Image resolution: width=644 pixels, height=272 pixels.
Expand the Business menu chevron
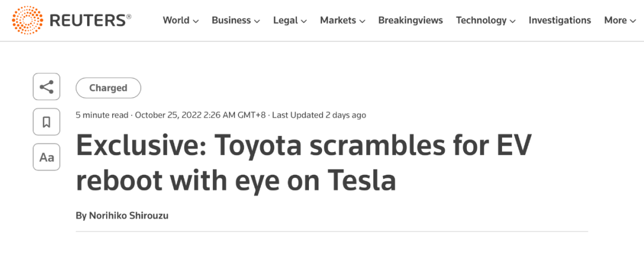257,21
